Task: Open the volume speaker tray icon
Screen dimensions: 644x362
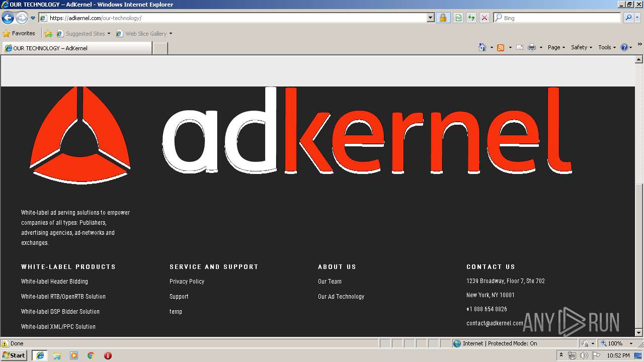Action: (x=584, y=355)
